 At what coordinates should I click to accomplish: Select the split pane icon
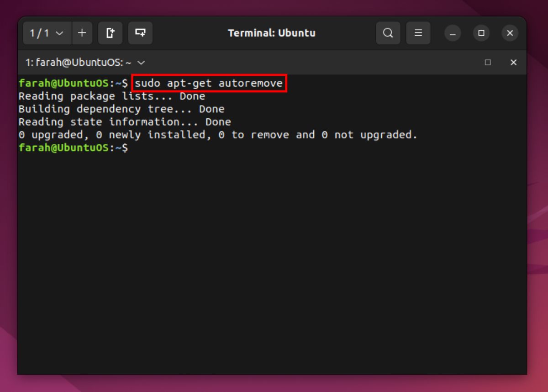[140, 33]
